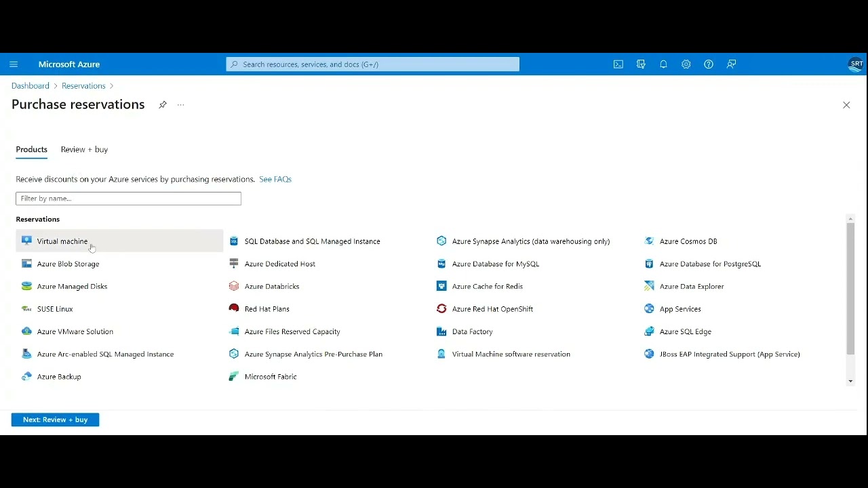Select the SQL Database and SQL Managed Instance icon
Screen dimensions: 868x488
click(234, 241)
